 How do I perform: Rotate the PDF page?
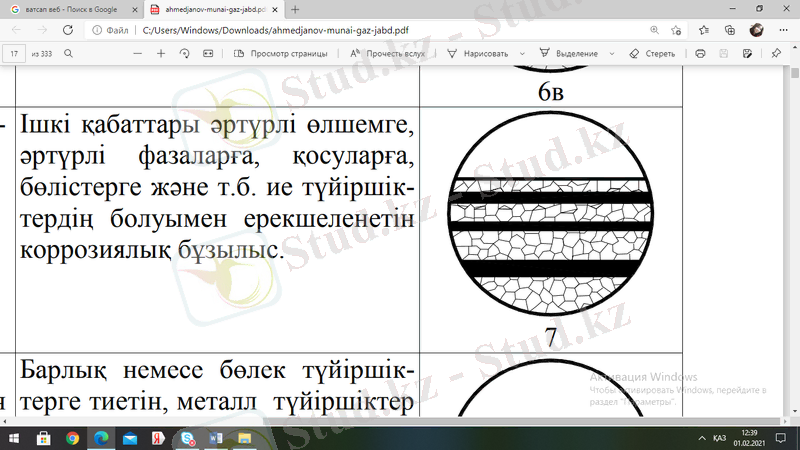[x=185, y=54]
